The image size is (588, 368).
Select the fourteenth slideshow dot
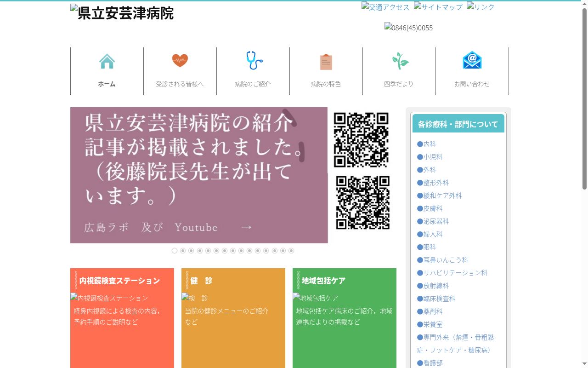[283, 251]
